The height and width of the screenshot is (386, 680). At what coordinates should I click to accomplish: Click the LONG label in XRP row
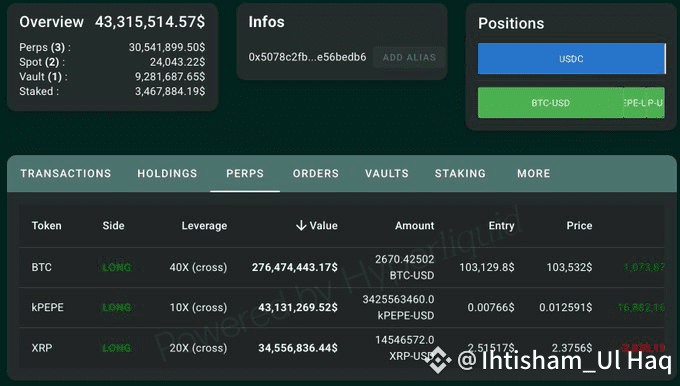[x=117, y=348]
